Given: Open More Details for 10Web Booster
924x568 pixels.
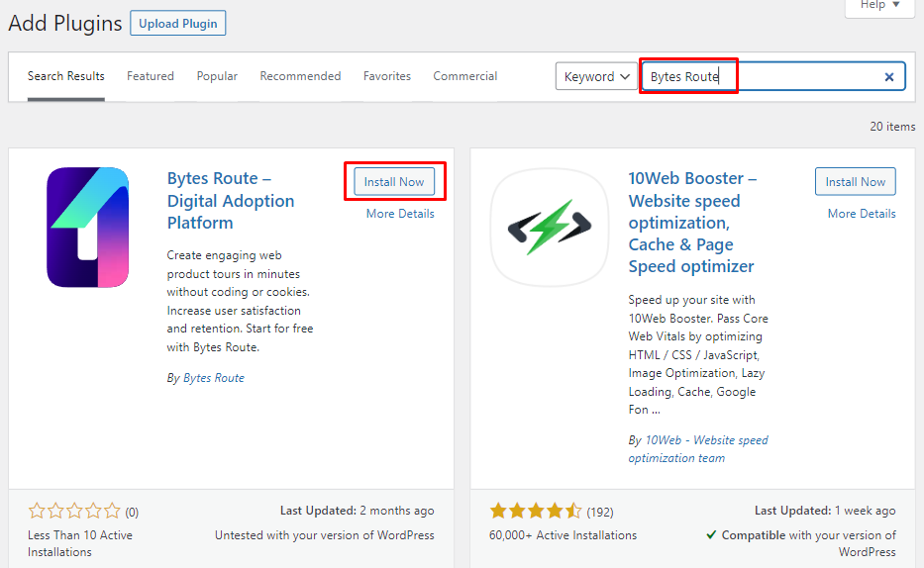Looking at the screenshot, I should point(862,214).
